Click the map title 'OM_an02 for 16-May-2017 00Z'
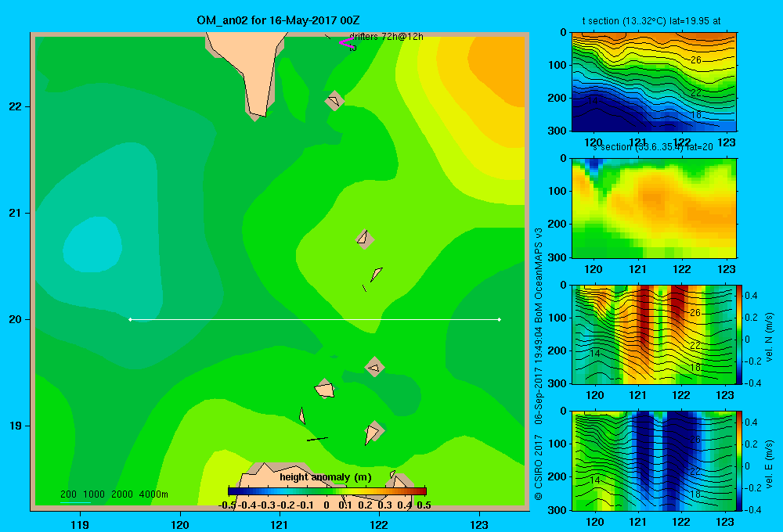This screenshot has width=783, height=532. click(x=278, y=20)
